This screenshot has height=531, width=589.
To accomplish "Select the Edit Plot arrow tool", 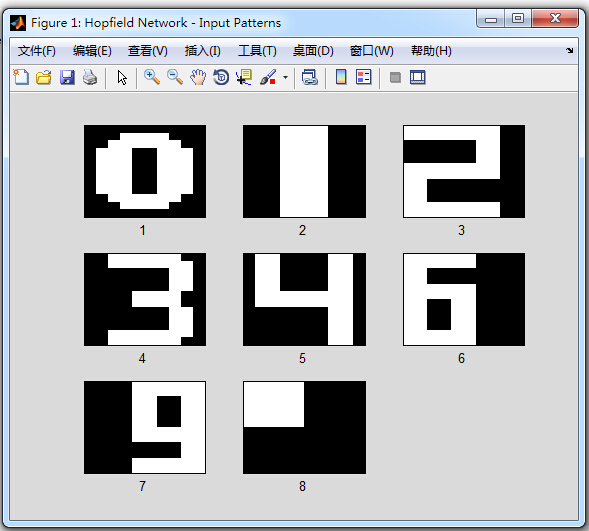I will point(122,78).
